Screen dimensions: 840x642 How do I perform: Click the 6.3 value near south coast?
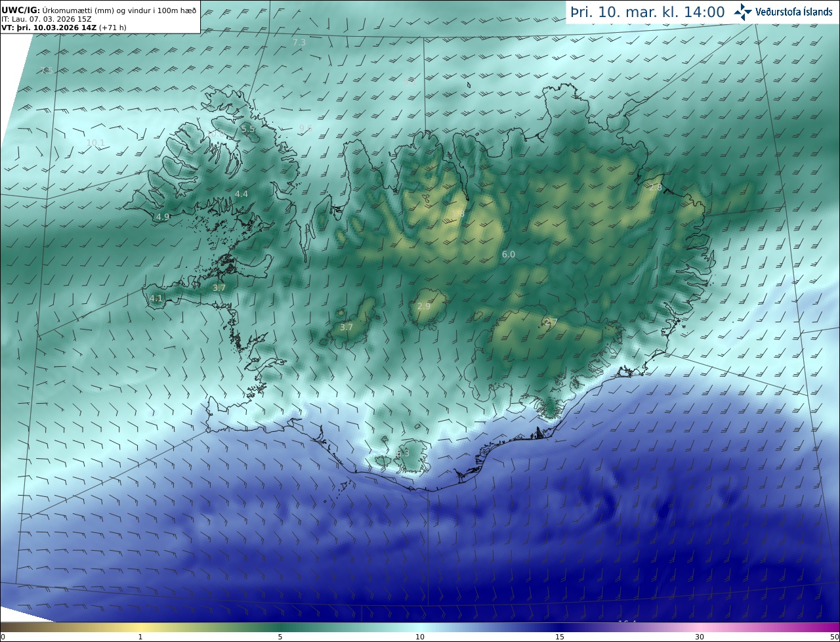coord(403,453)
